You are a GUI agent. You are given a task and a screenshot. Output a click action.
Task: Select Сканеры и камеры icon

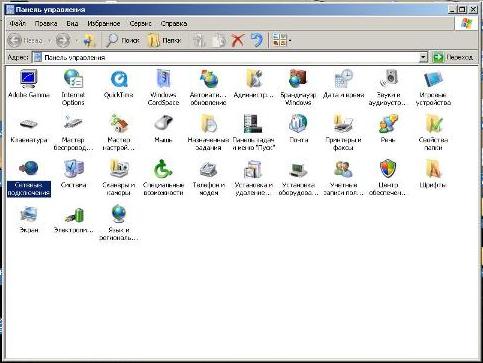tap(119, 169)
